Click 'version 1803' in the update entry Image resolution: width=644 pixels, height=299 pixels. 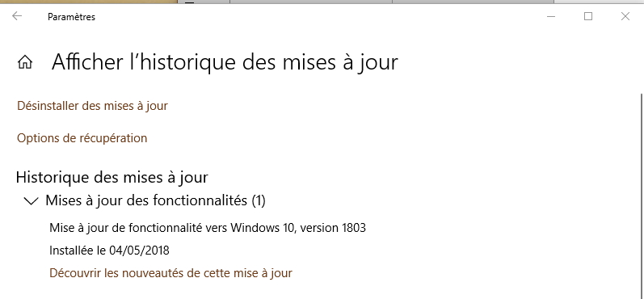point(333,227)
